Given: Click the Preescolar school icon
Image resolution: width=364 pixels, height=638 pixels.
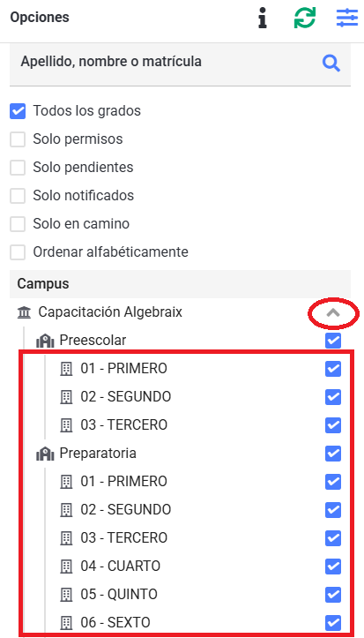Looking at the screenshot, I should (x=45, y=341).
